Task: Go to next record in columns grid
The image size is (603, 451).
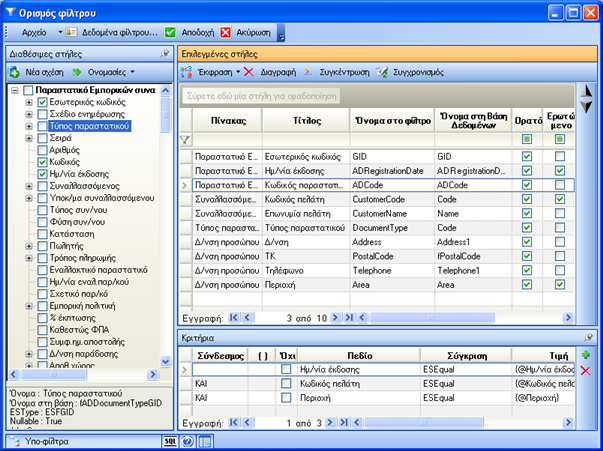Action: click(335, 318)
